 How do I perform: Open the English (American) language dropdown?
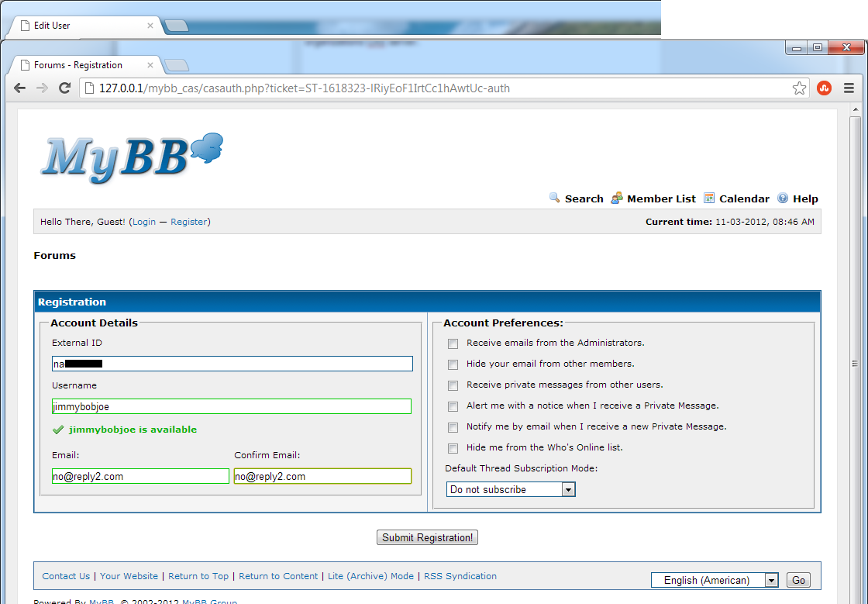(715, 580)
